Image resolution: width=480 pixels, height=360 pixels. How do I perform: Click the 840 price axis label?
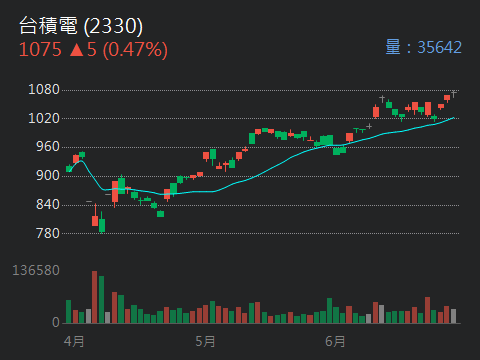click(48, 204)
